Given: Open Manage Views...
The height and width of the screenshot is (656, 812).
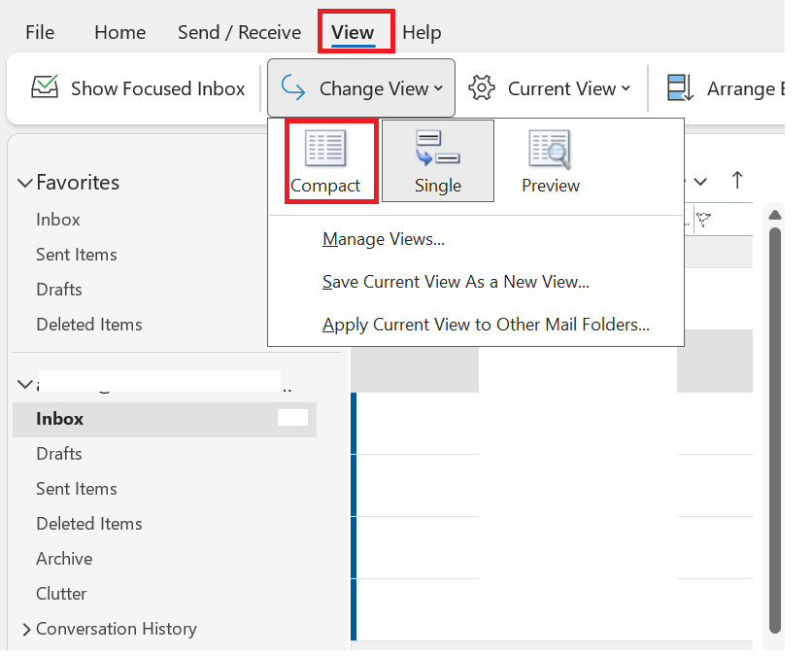Looking at the screenshot, I should (x=384, y=239).
